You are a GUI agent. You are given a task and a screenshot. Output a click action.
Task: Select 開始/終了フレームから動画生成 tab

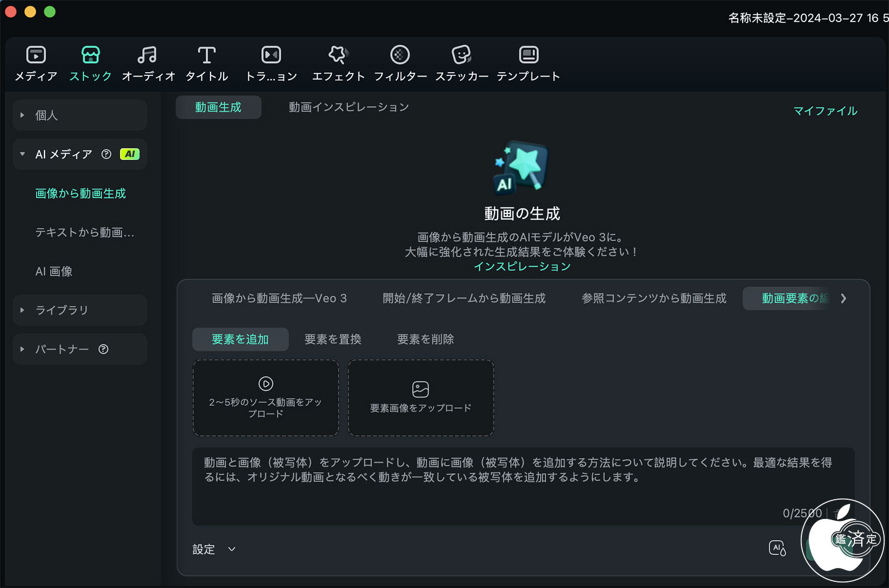click(464, 299)
